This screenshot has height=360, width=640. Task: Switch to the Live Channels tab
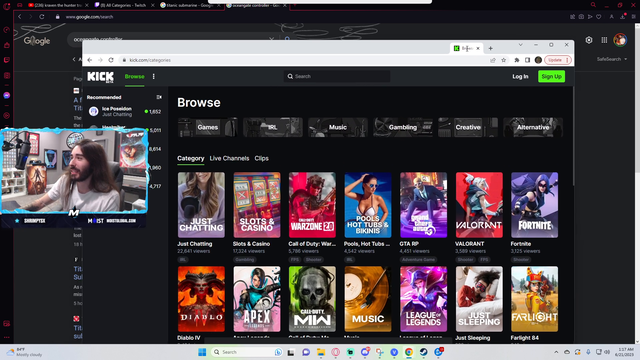229,158
